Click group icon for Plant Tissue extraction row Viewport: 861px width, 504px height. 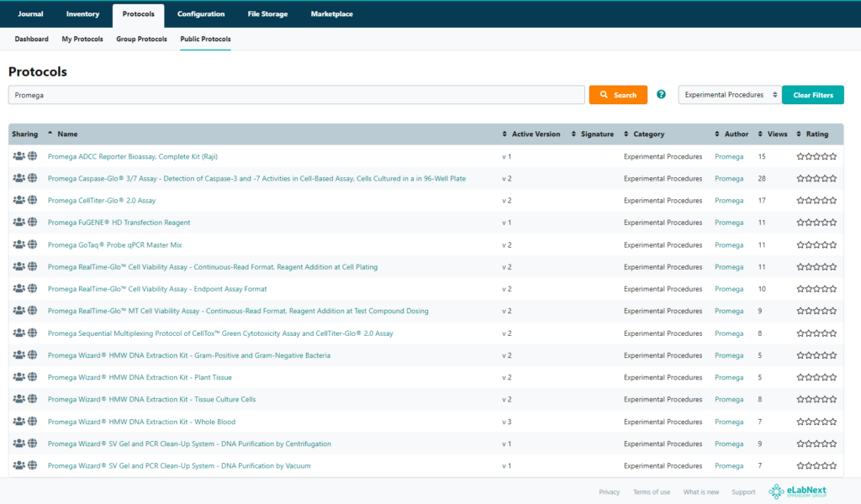(18, 377)
